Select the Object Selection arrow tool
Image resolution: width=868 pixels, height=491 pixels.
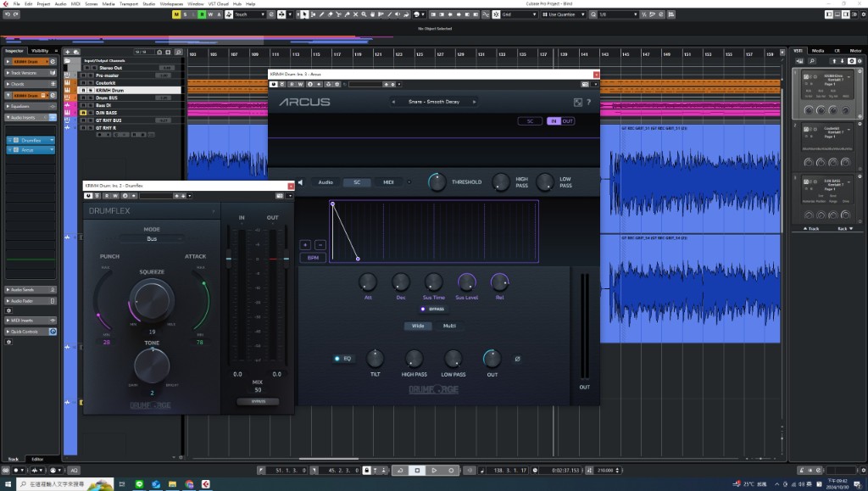click(x=304, y=14)
